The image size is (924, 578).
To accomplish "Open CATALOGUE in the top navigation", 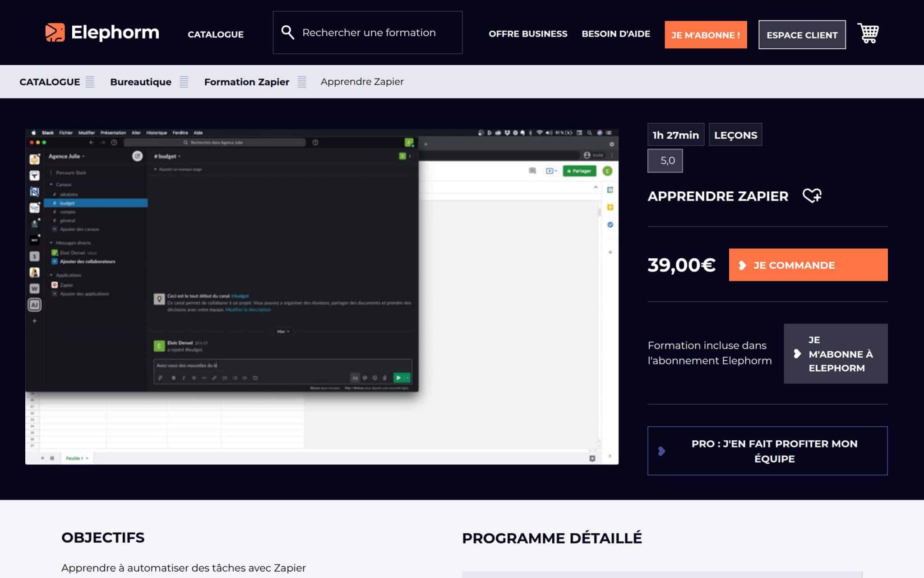I will click(216, 34).
